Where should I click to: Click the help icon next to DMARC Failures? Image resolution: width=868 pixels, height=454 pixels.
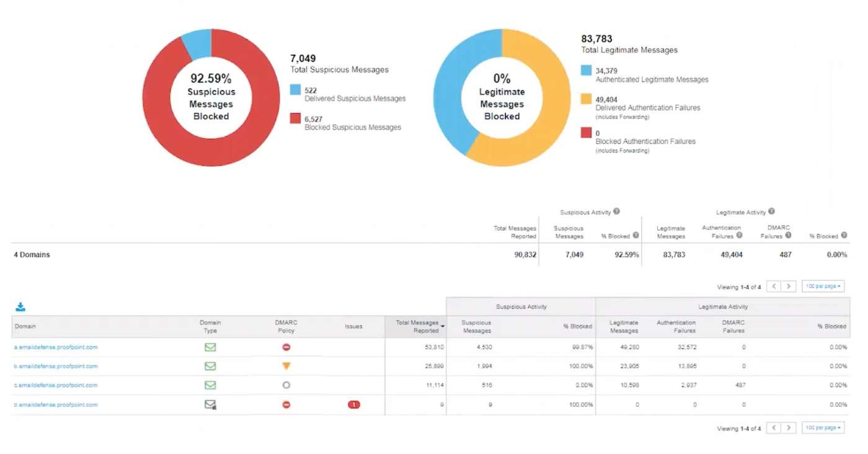tap(788, 236)
